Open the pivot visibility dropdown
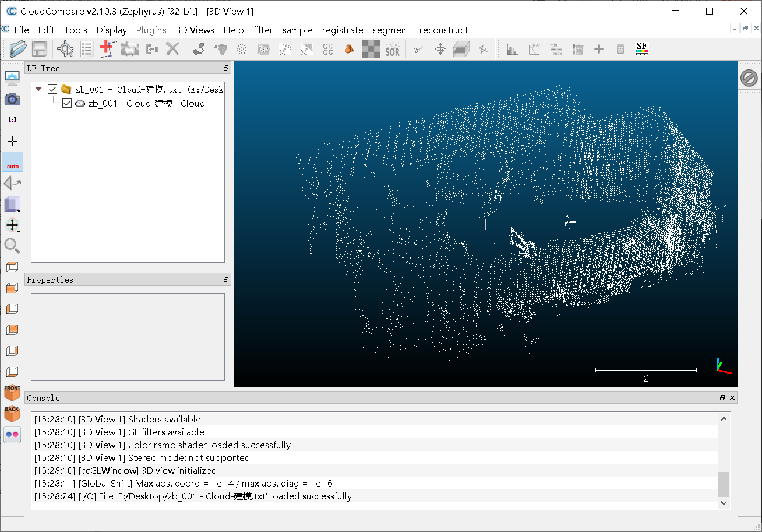This screenshot has height=532, width=762. click(12, 226)
